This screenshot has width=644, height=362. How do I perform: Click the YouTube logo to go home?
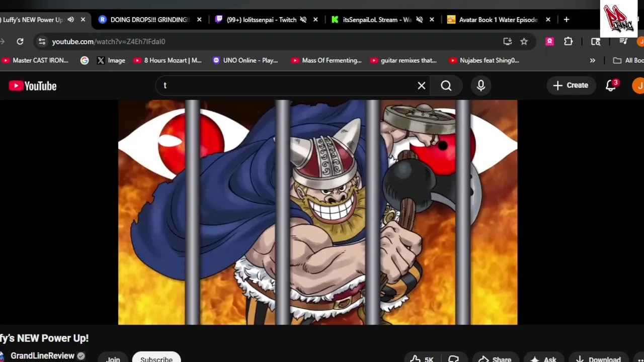(33, 86)
